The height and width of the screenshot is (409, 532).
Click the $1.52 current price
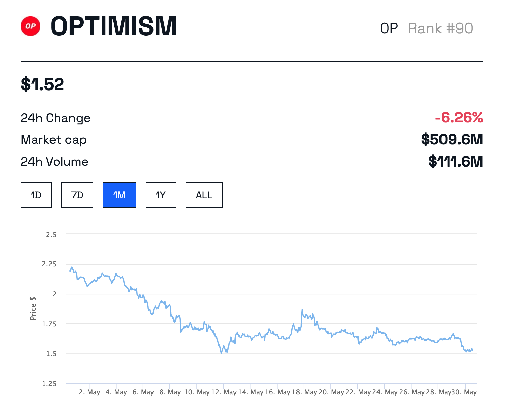coord(42,84)
